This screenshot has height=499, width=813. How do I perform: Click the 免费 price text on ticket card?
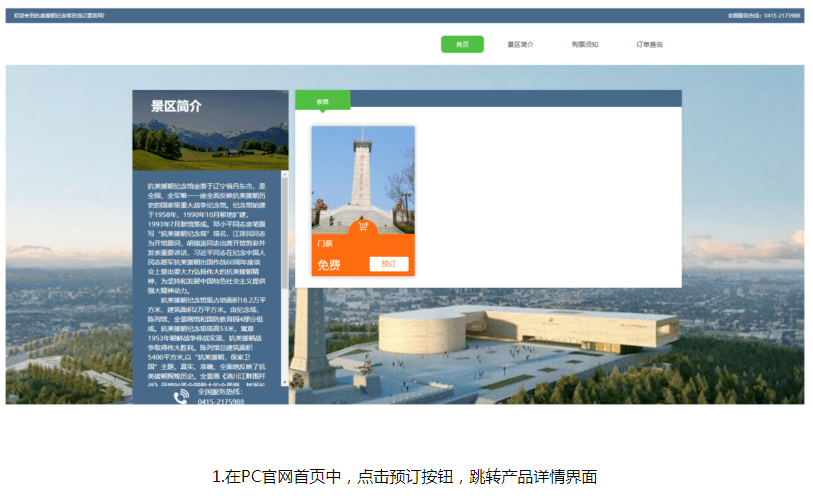point(329,265)
